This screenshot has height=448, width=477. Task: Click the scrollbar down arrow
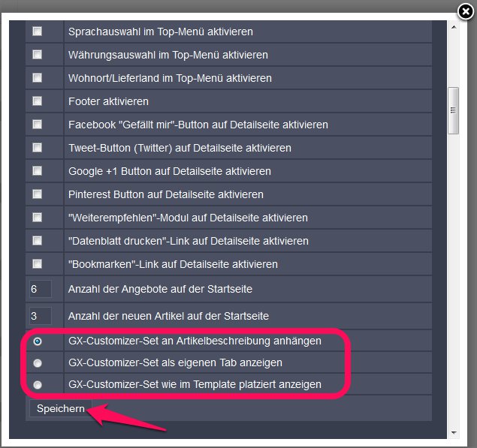pyautogui.click(x=454, y=432)
